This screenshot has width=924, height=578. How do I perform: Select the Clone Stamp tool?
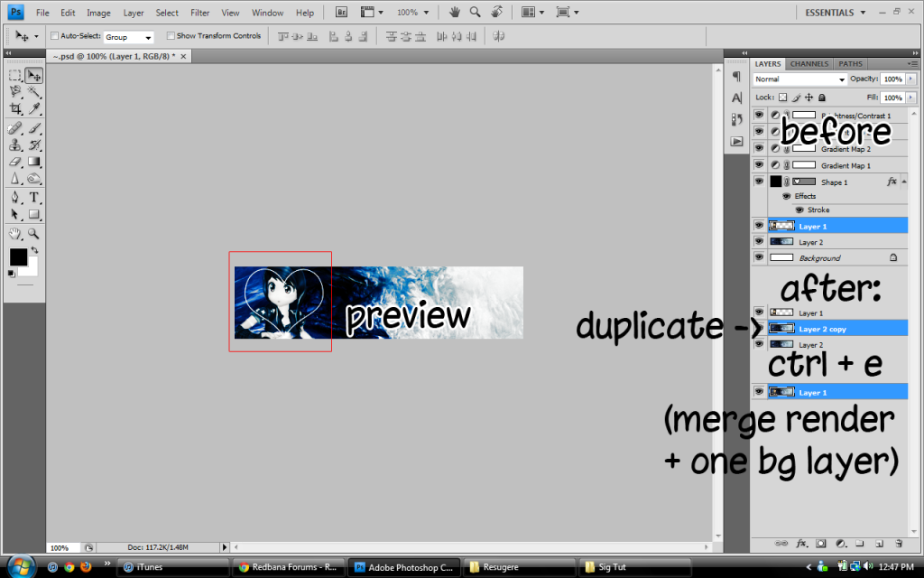click(x=15, y=144)
